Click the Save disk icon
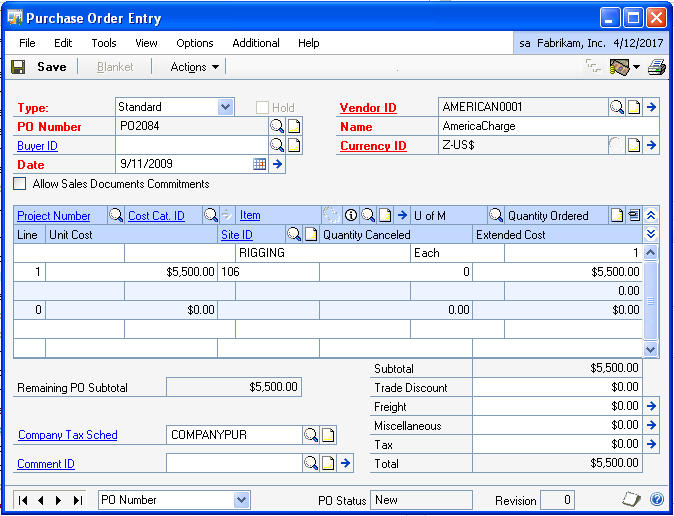The height and width of the screenshot is (516, 674). point(18,67)
